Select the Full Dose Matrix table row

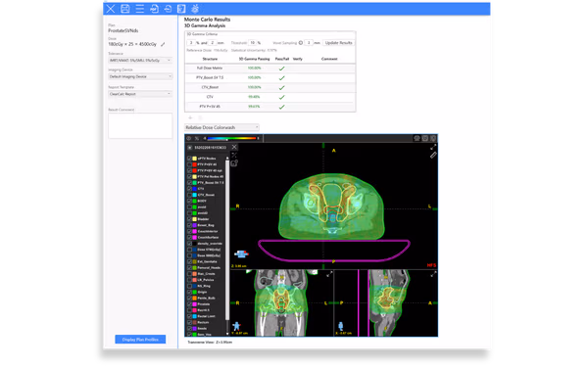[270, 69]
